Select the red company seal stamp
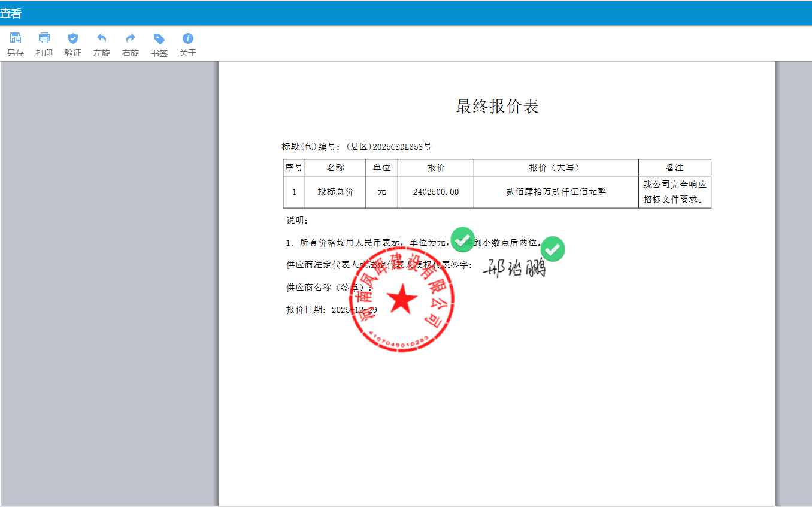This screenshot has width=812, height=507. [402, 300]
